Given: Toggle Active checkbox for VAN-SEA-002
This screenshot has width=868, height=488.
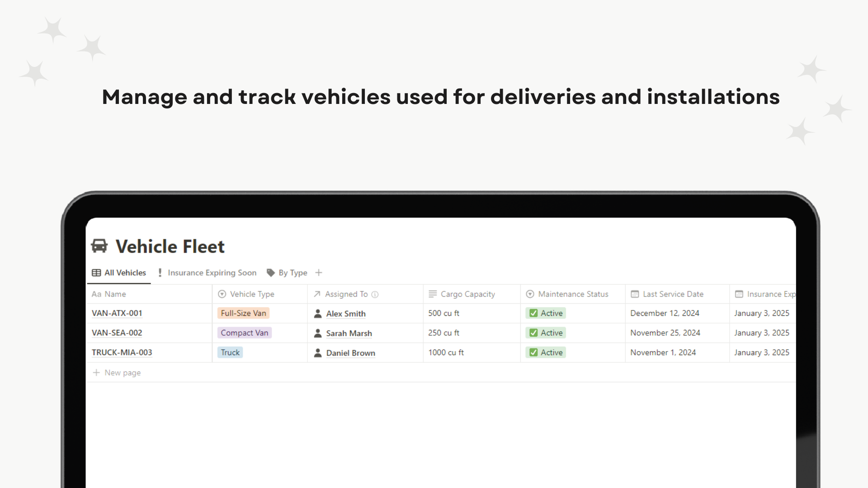Looking at the screenshot, I should [x=533, y=333].
